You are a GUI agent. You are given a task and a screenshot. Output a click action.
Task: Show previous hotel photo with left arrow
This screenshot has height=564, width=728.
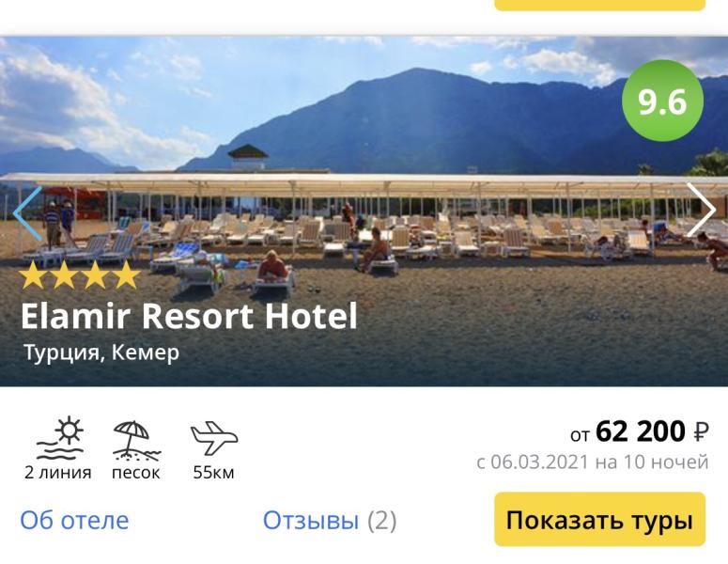click(28, 213)
